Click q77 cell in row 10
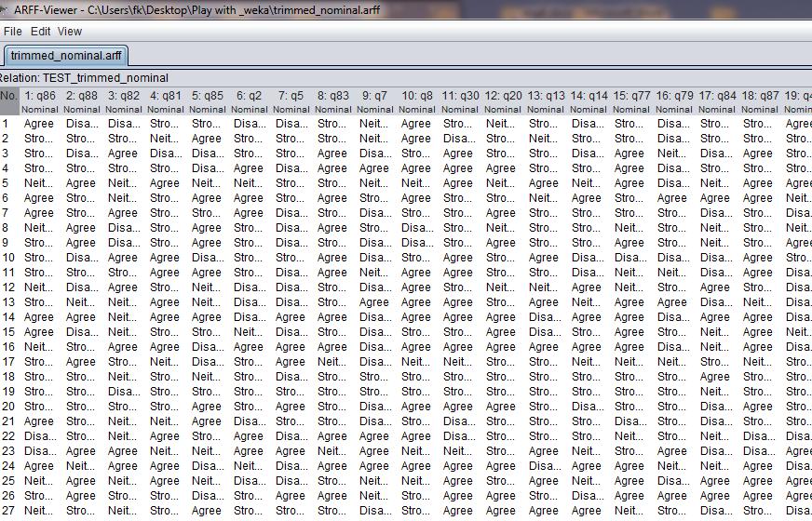This screenshot has width=812, height=521. coord(631,258)
